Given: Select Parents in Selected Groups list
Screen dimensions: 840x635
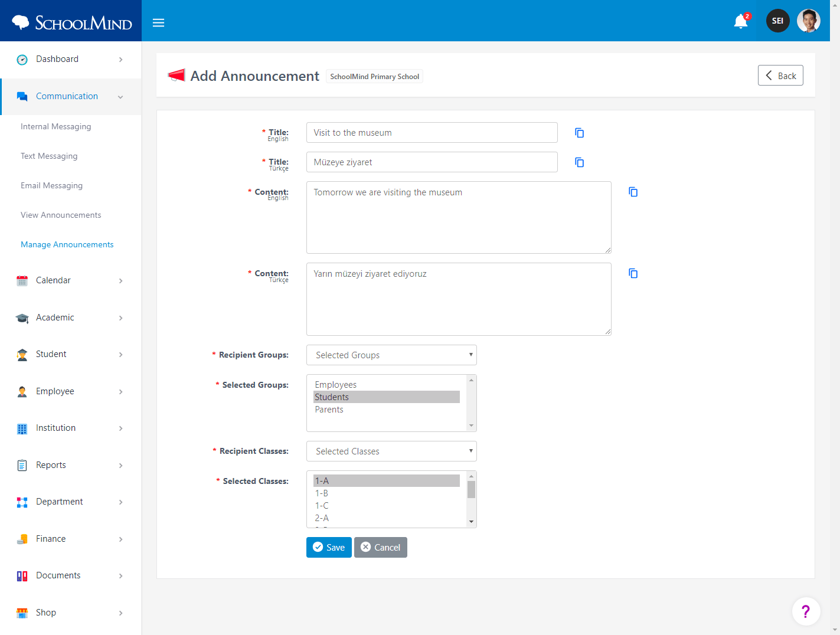Looking at the screenshot, I should [386, 410].
